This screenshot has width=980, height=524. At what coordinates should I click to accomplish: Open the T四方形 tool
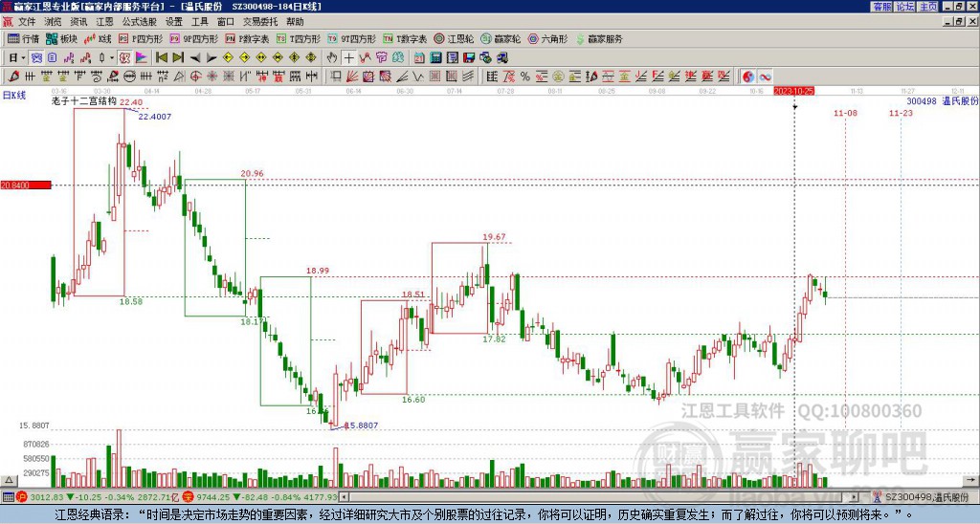[299, 38]
